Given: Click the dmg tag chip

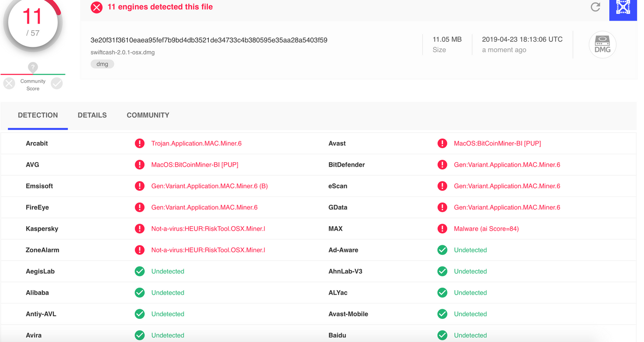Looking at the screenshot, I should (102, 64).
